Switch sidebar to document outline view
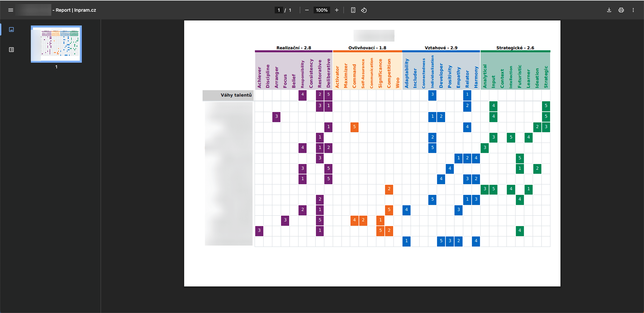The width and height of the screenshot is (644, 313). click(11, 49)
